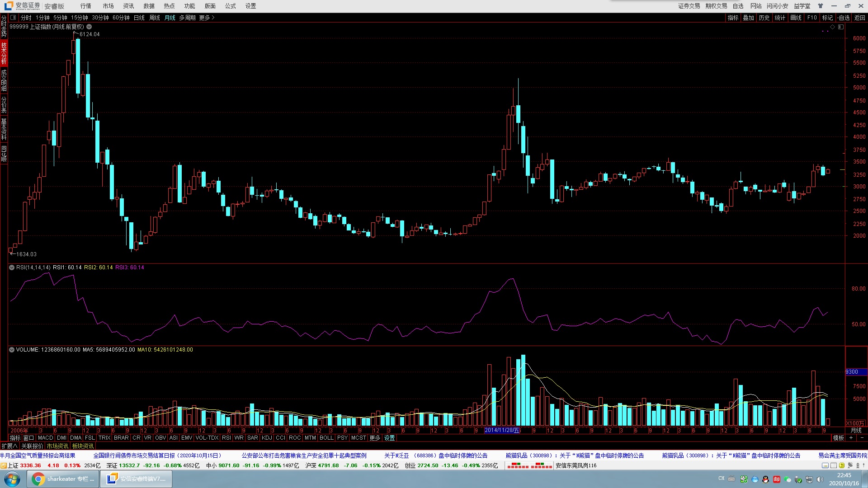Select the 日线 daily period
Image resolution: width=868 pixels, height=488 pixels.
tap(139, 18)
